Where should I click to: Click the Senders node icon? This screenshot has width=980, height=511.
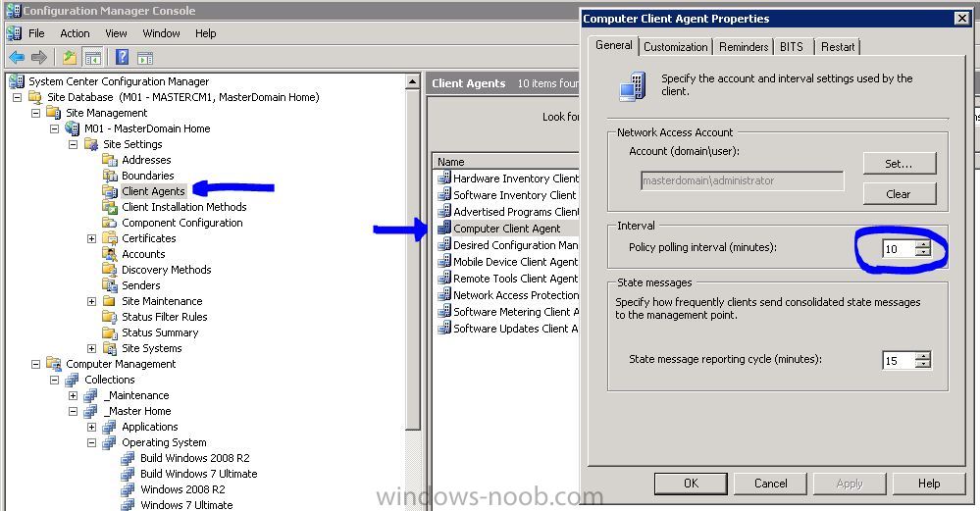(110, 285)
